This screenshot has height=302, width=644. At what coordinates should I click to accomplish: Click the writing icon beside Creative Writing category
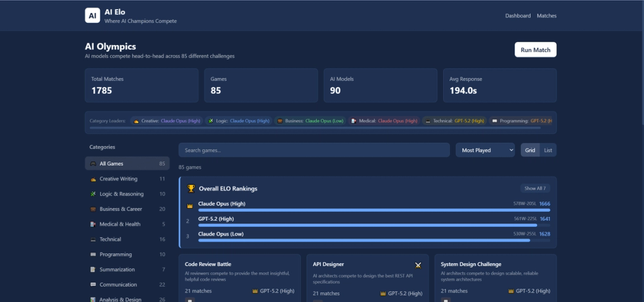pyautogui.click(x=93, y=179)
